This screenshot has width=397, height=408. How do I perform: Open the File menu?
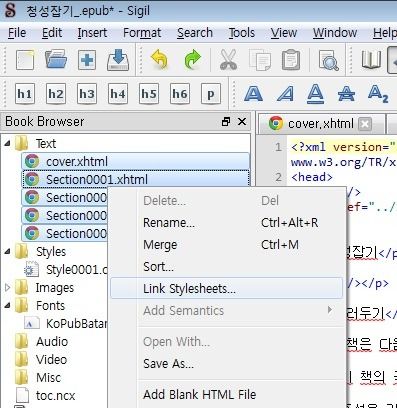17,33
